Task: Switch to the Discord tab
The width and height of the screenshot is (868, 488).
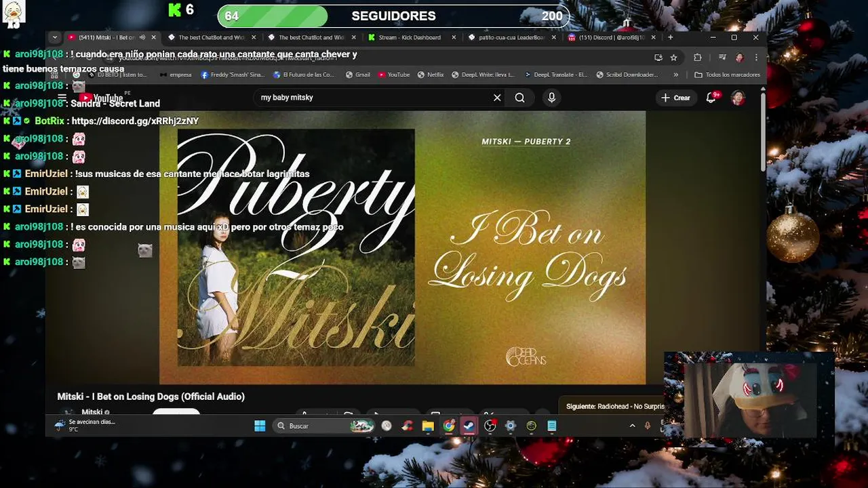Action: [610, 37]
